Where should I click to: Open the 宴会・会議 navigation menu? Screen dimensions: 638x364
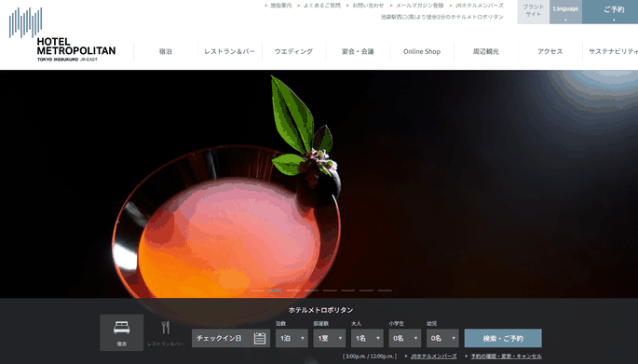coord(358,51)
